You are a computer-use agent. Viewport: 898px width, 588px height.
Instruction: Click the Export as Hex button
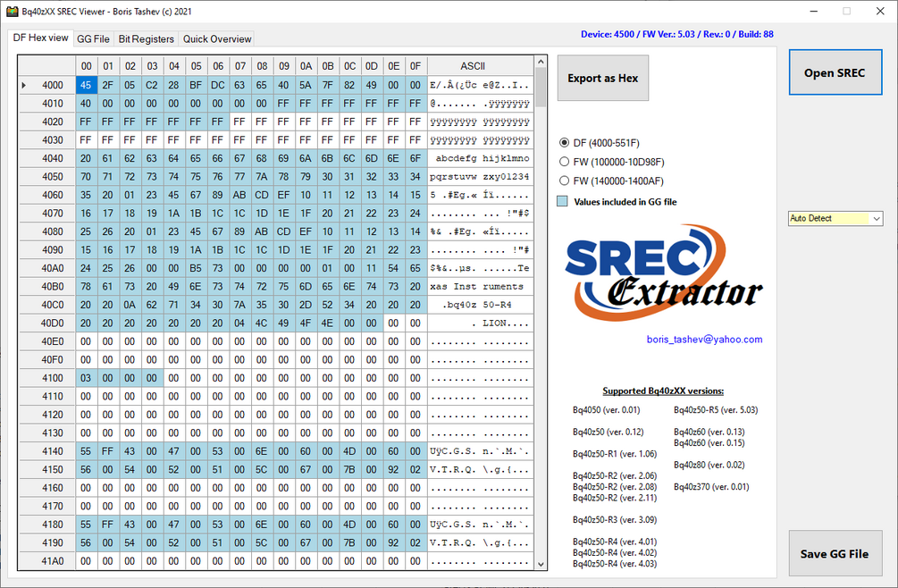[x=602, y=78]
